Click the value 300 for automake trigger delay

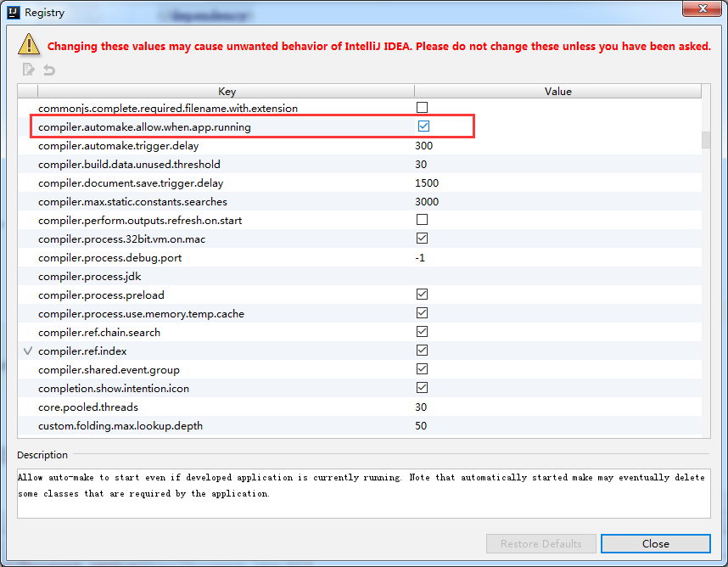(424, 146)
